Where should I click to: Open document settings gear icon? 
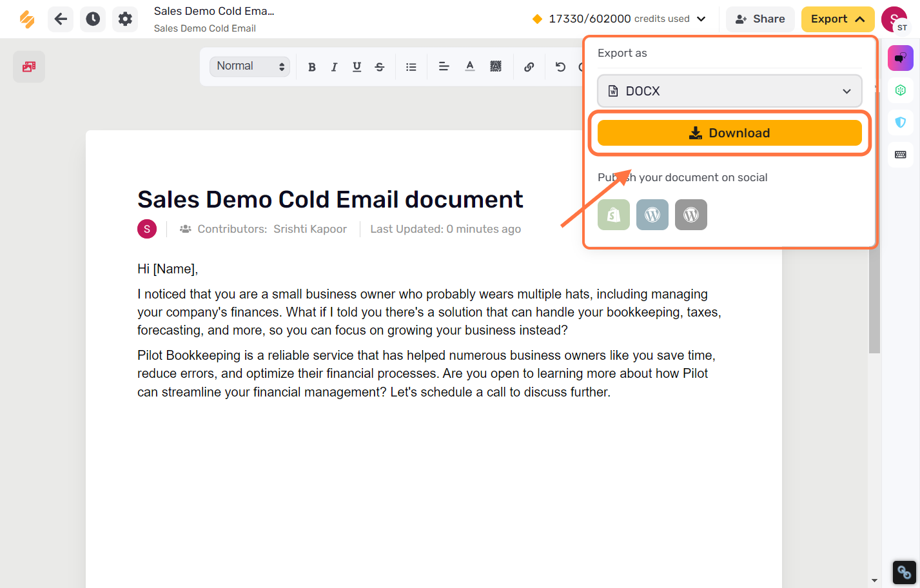point(125,19)
